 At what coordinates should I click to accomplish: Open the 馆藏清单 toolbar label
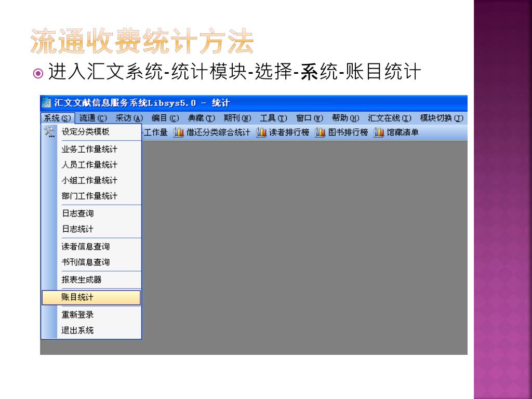point(403,132)
